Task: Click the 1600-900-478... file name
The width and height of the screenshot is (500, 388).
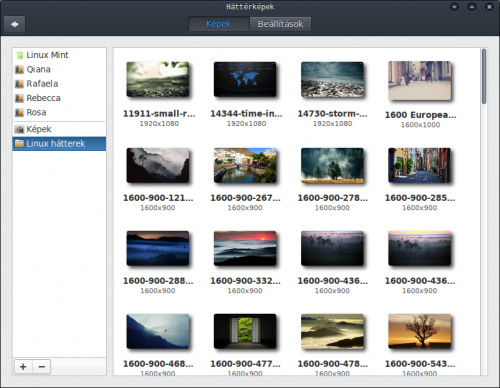Action: click(333, 364)
